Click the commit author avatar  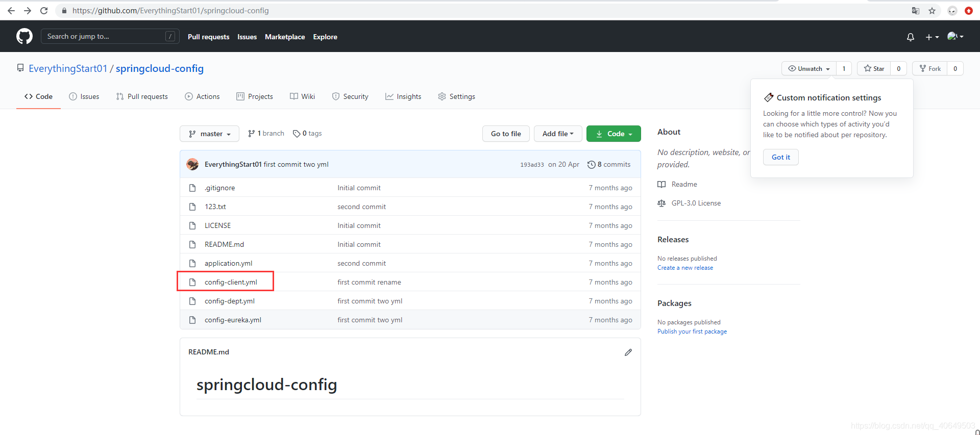pyautogui.click(x=192, y=164)
